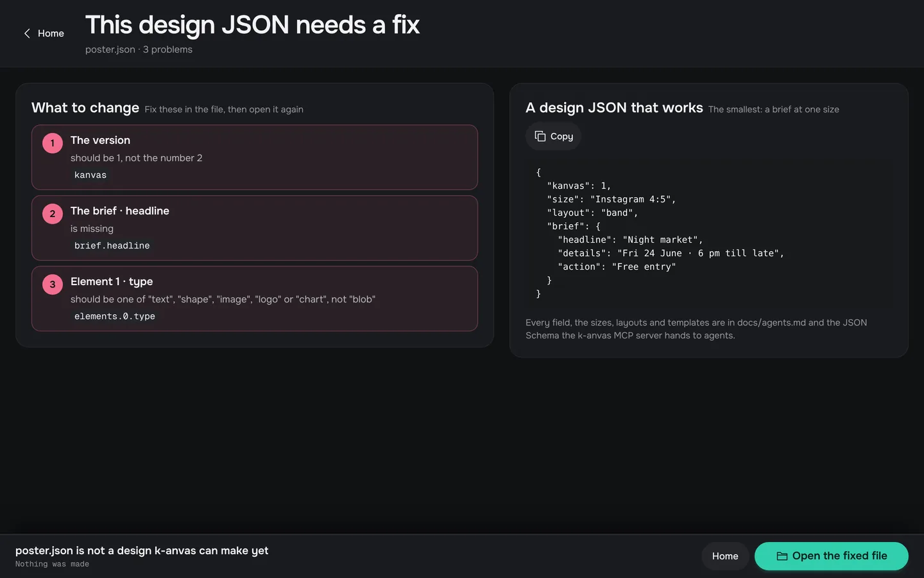This screenshot has height=578, width=924.
Task: Click the copy icon in the Copy button
Action: point(540,136)
